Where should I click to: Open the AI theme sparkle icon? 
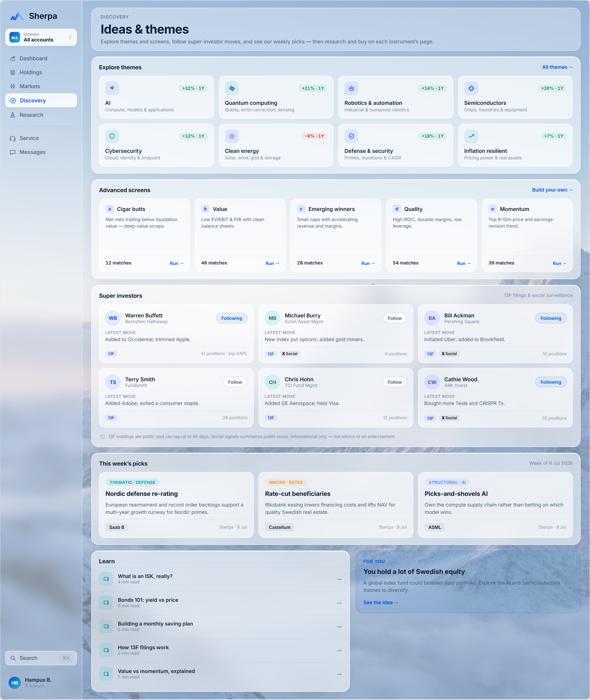[112, 88]
